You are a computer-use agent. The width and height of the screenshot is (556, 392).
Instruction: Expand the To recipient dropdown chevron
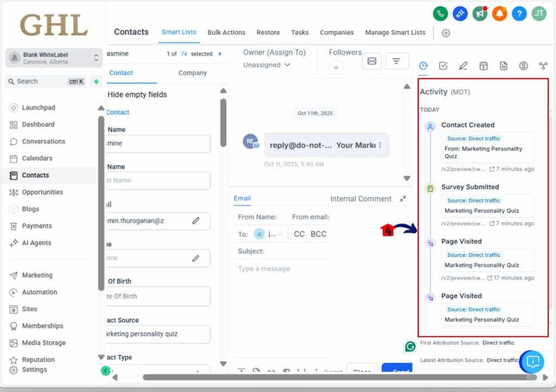[x=280, y=235]
